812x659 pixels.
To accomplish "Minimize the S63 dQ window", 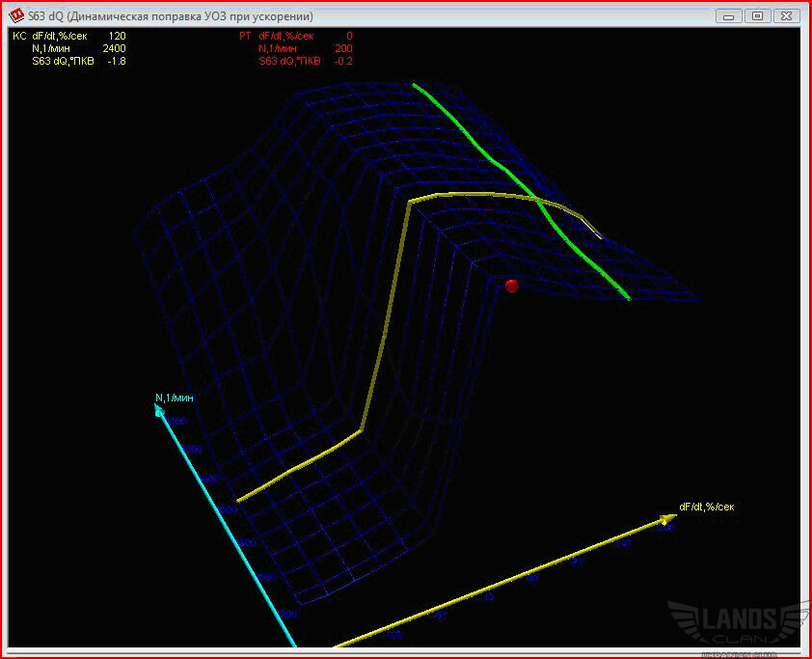I will click(730, 16).
